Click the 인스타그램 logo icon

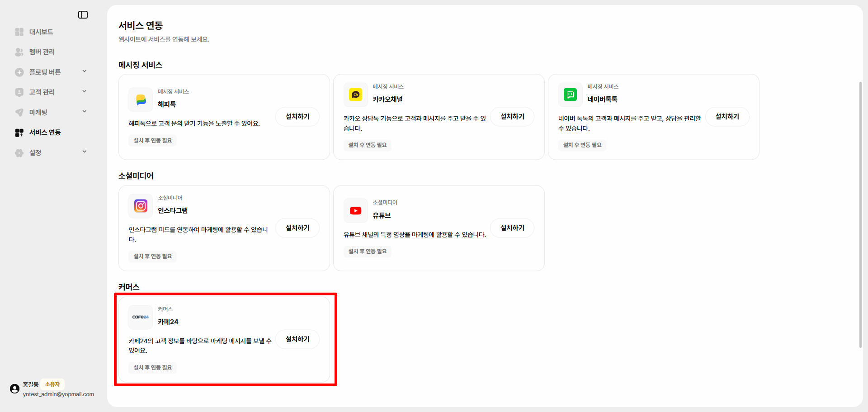click(x=141, y=206)
